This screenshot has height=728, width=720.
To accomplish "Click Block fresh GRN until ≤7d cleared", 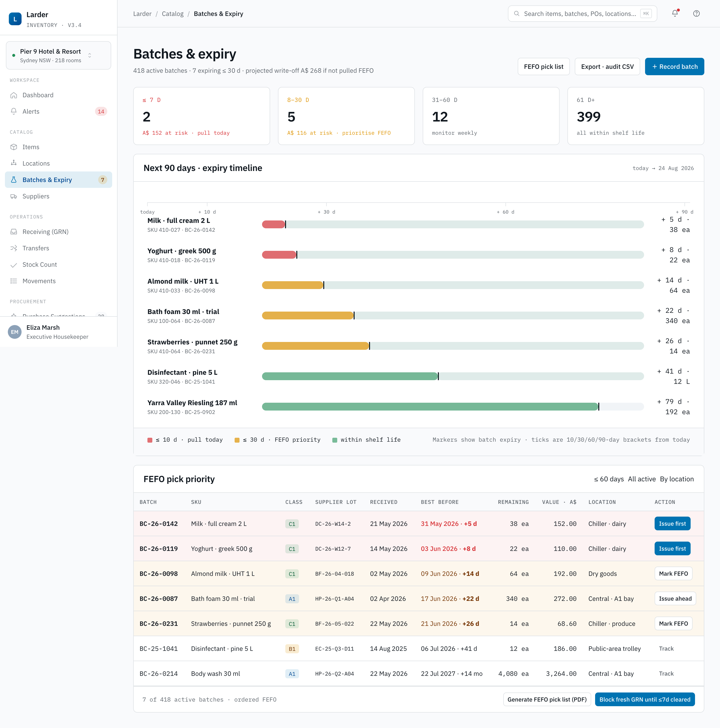I will (645, 699).
